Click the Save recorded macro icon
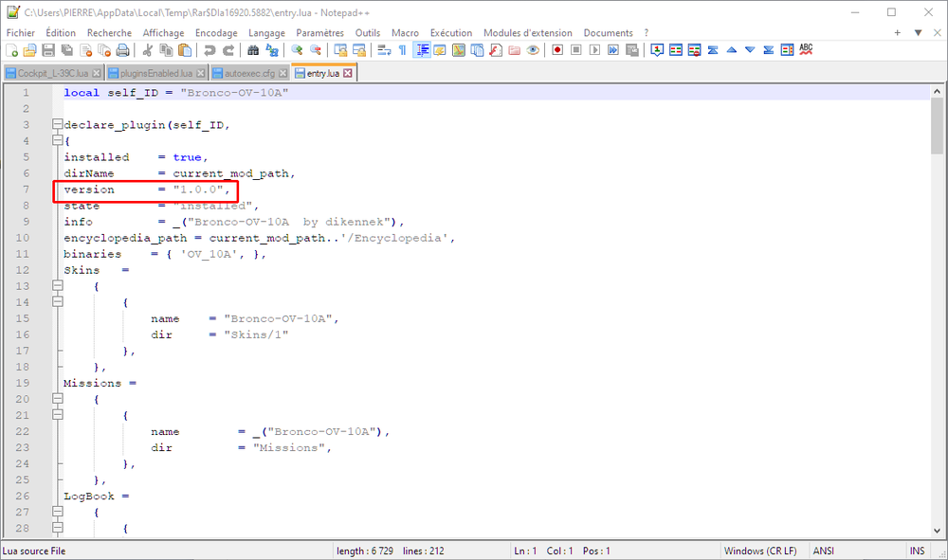Image resolution: width=948 pixels, height=560 pixels. coord(631,50)
